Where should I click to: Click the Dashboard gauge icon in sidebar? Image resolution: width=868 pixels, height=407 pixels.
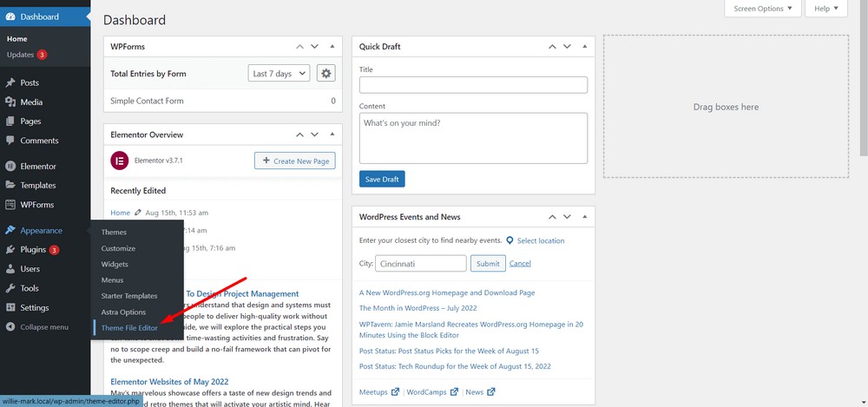[10, 16]
